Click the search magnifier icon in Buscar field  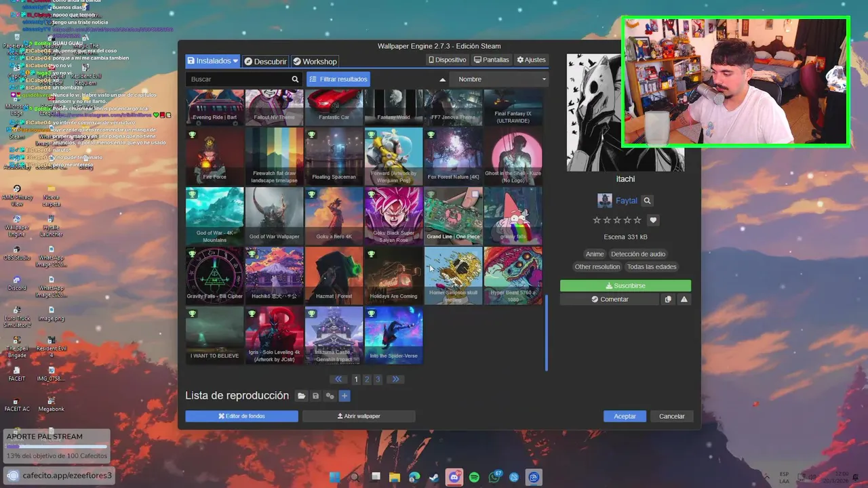pos(295,79)
